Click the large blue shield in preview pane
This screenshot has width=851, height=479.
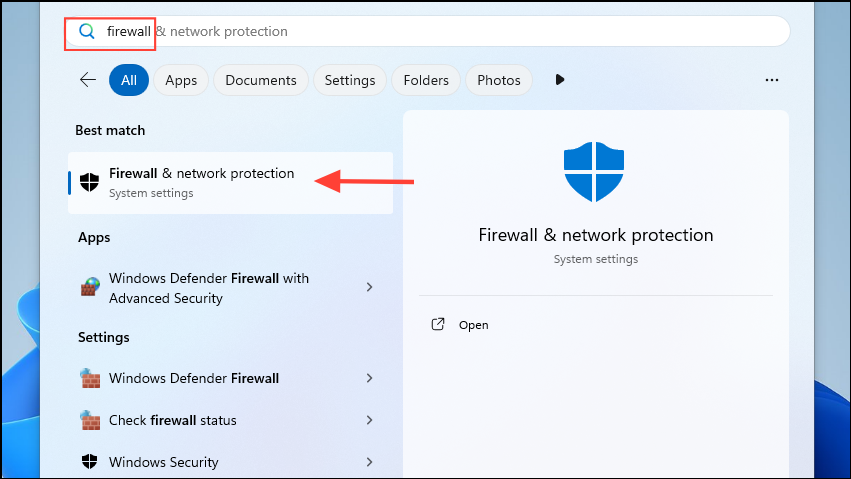pos(594,171)
